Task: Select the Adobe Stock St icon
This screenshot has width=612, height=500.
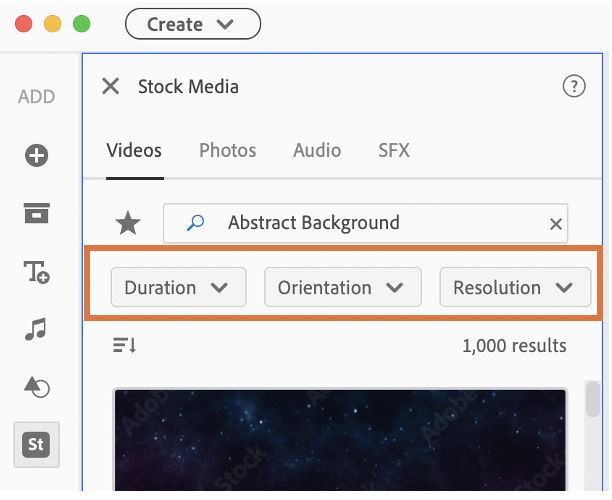Action: [37, 444]
